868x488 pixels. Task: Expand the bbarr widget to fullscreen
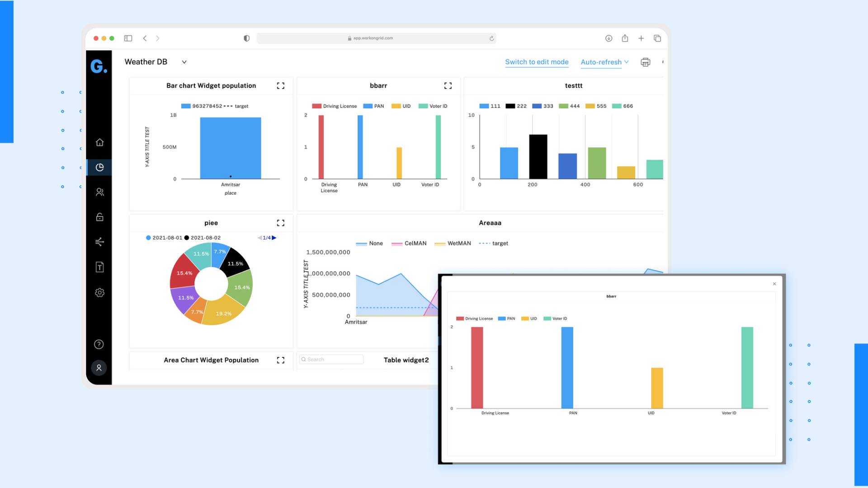[448, 85]
